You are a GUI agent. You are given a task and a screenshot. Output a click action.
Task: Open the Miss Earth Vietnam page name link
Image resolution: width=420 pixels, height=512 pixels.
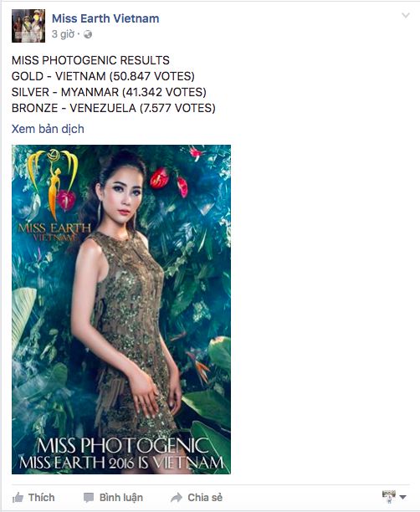point(105,18)
